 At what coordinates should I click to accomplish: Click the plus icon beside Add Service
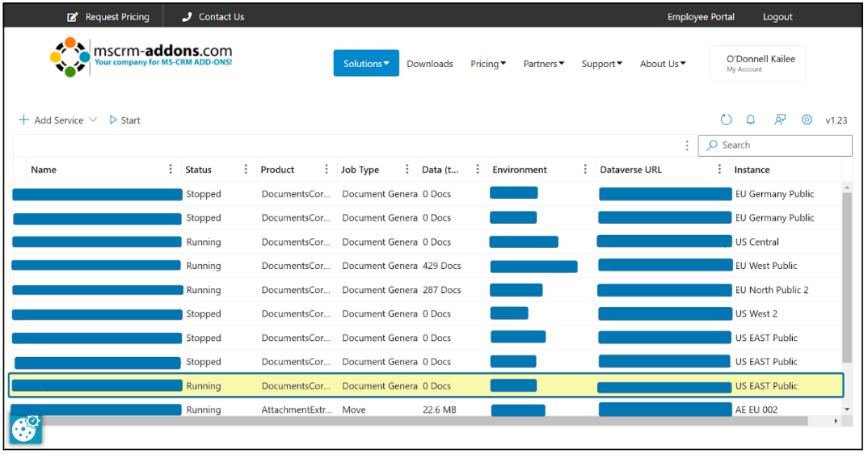point(23,120)
